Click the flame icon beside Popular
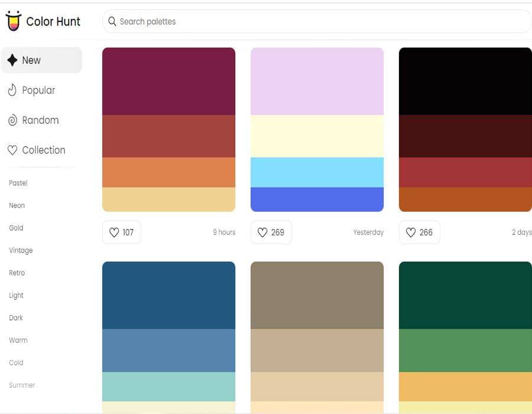The image size is (532, 414). (x=12, y=90)
